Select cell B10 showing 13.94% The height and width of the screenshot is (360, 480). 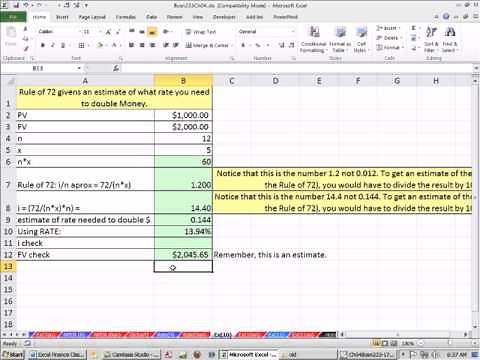tap(183, 231)
